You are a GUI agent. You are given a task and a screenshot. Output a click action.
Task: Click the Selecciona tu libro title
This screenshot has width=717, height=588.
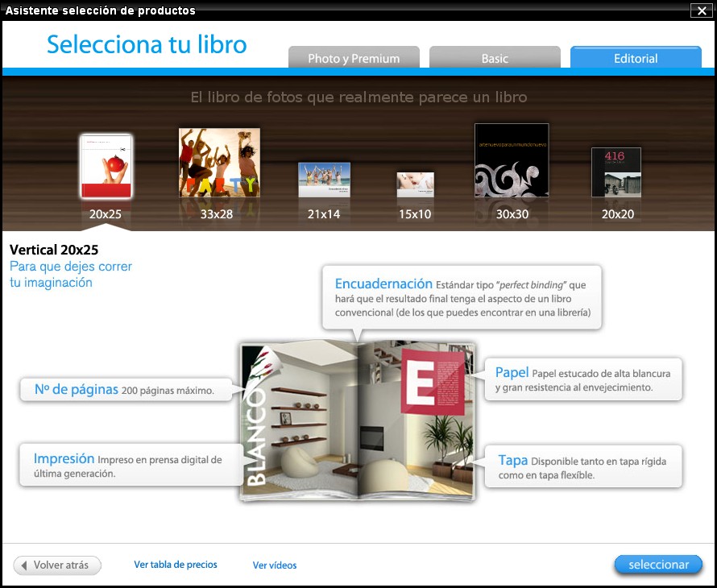(147, 44)
